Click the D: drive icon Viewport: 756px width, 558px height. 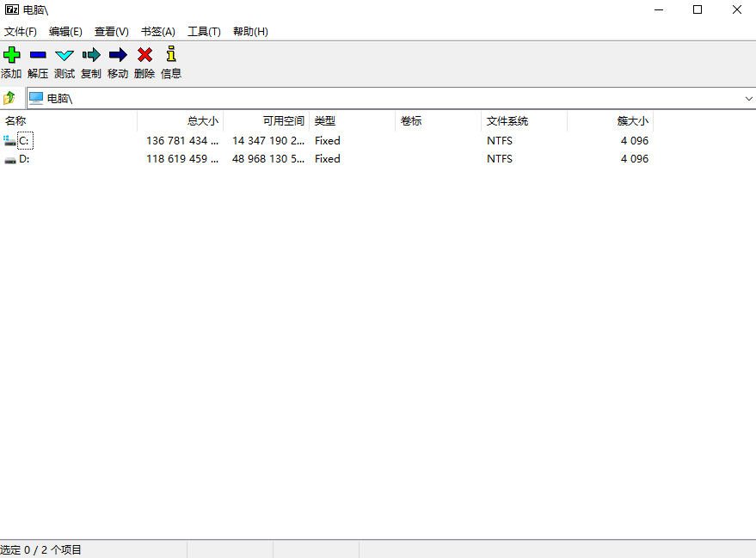click(10, 160)
